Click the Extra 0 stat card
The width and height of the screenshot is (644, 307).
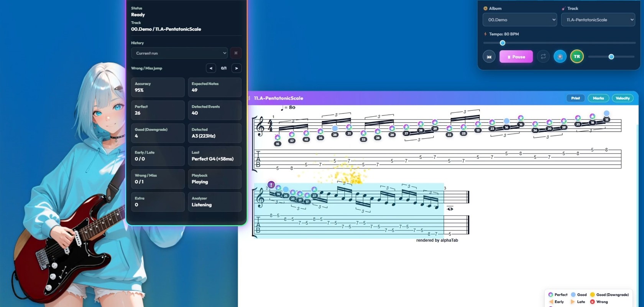coord(158,202)
